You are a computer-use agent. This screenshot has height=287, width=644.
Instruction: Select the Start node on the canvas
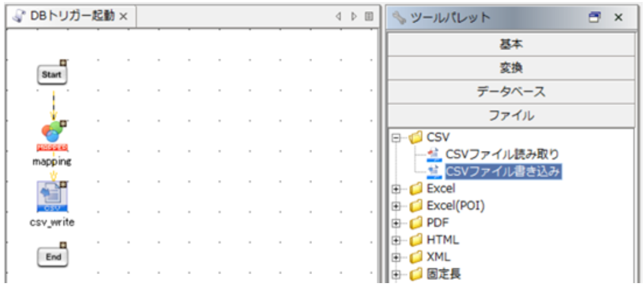tap(52, 75)
